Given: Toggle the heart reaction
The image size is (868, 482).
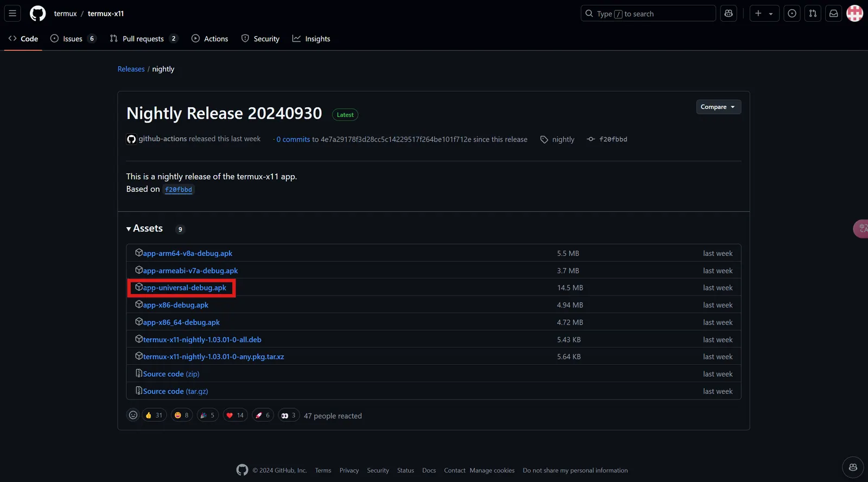Looking at the screenshot, I should [235, 415].
